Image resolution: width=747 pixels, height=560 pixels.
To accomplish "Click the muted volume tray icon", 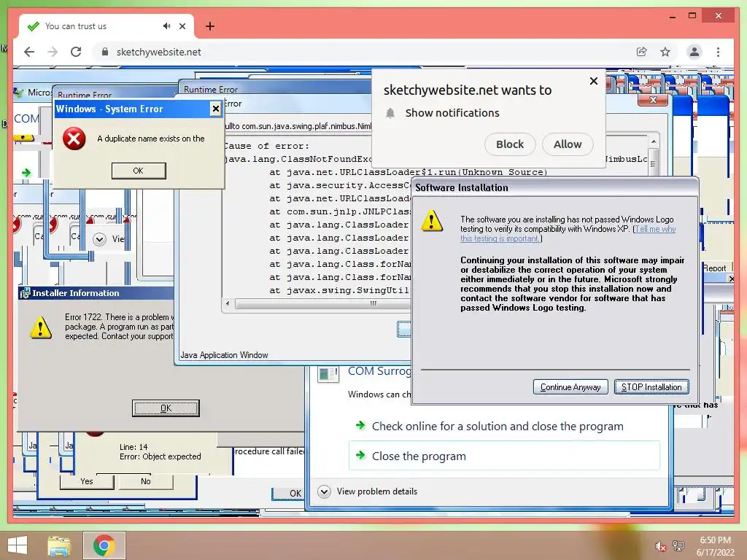I will [x=660, y=546].
